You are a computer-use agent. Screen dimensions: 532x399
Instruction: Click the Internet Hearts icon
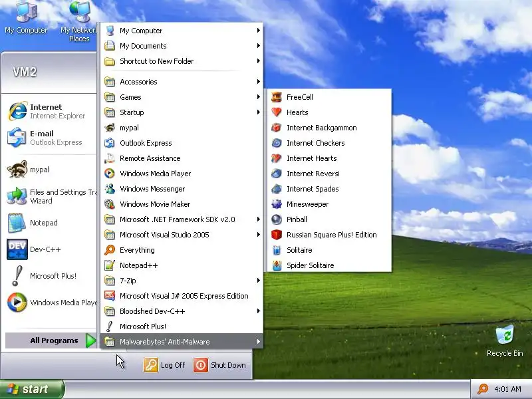[277, 158]
